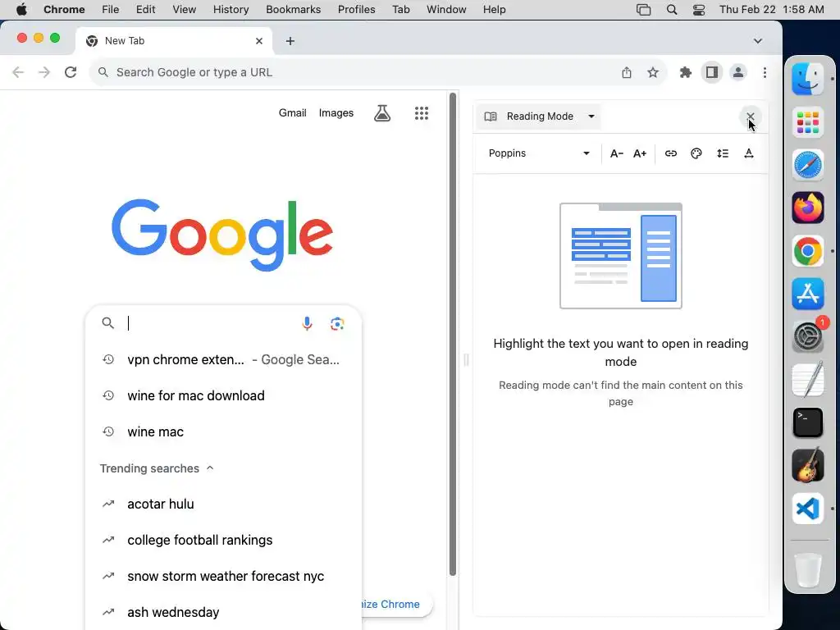Share this page icon
Screen dimensions: 840x630
click(x=627, y=72)
